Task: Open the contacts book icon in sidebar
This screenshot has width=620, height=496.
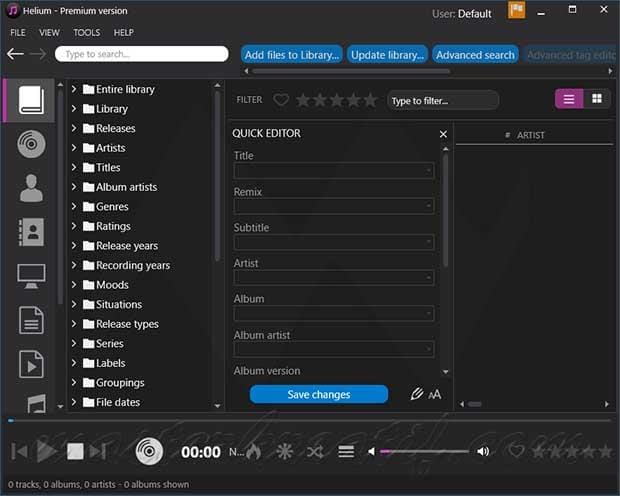Action: coord(31,232)
